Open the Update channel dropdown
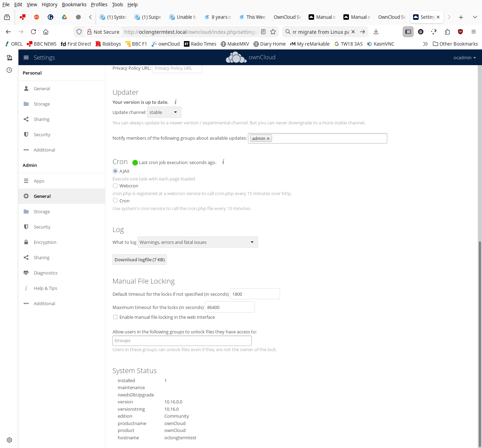This screenshot has height=448, width=482. (164, 112)
